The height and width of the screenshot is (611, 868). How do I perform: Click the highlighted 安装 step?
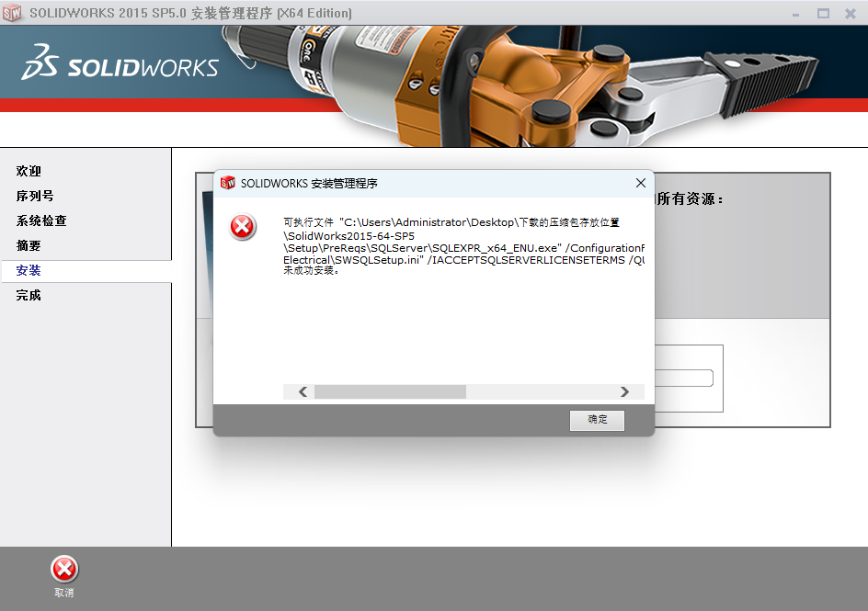(x=30, y=270)
